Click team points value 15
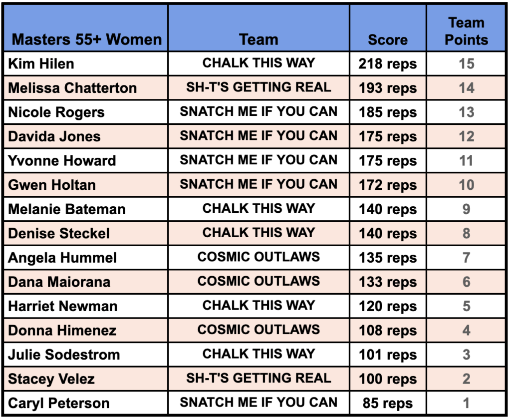The width and height of the screenshot is (511, 420). [466, 64]
